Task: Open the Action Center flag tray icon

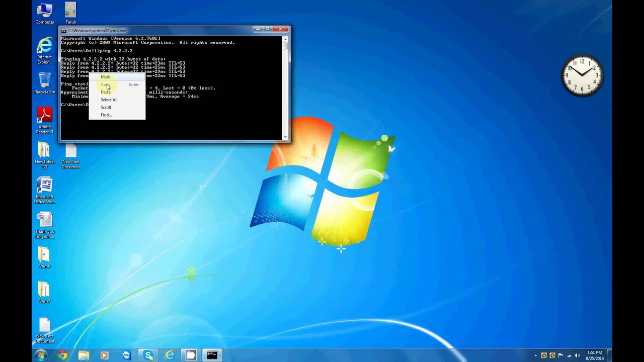Action: (561, 355)
